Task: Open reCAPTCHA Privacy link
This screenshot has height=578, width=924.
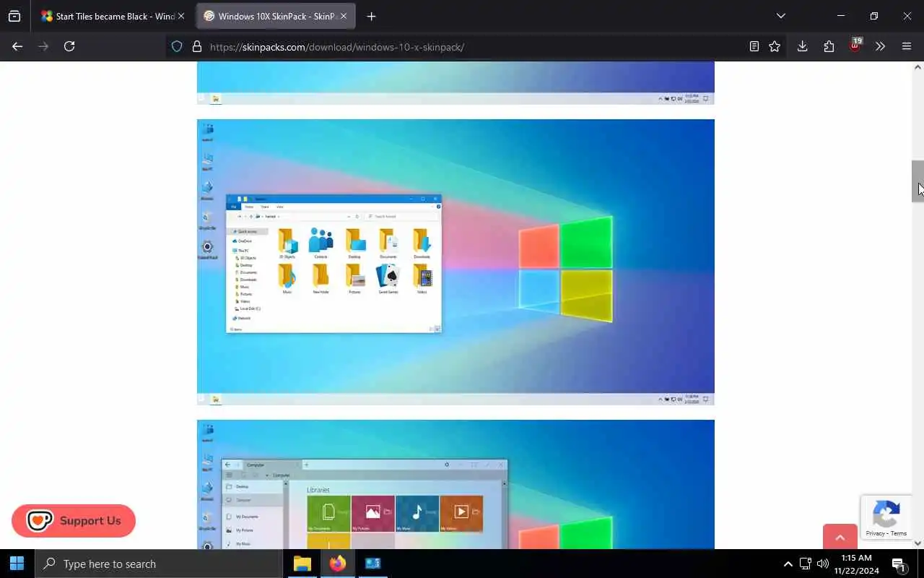Action: coord(875,533)
